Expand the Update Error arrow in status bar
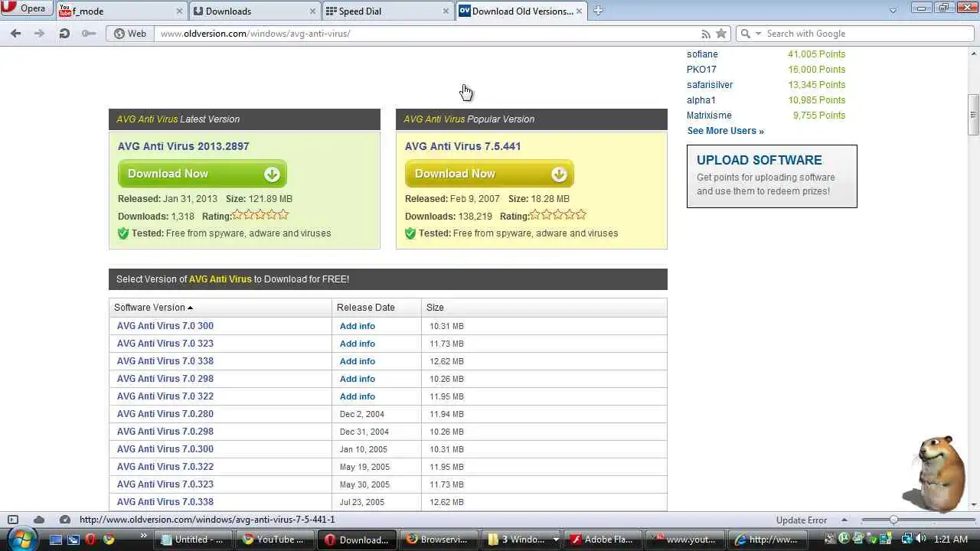This screenshot has height=551, width=980. tap(844, 520)
